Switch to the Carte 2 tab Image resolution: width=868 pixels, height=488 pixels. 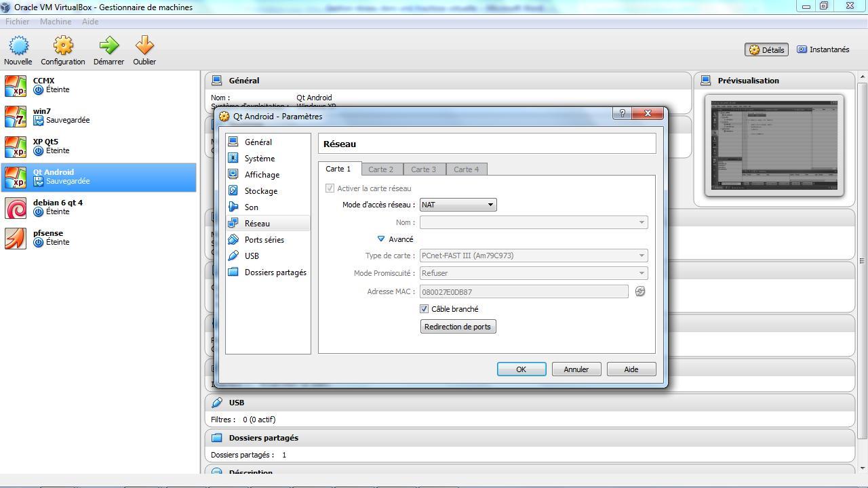click(380, 169)
